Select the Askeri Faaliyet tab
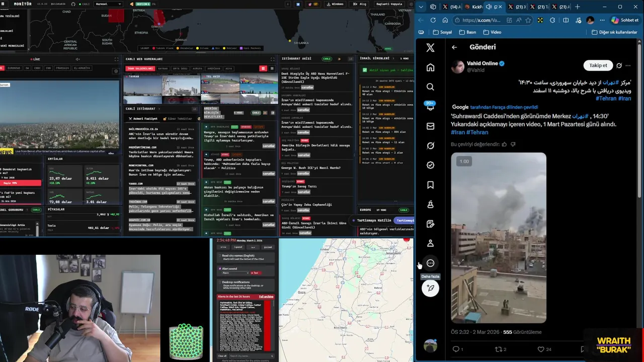This screenshot has width=644, height=362. click(143, 119)
